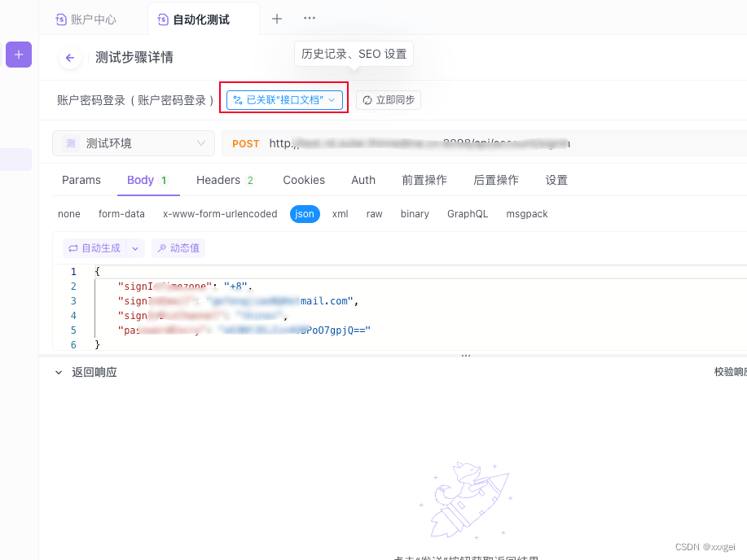The height and width of the screenshot is (560, 747).
Task: Open the Auth tab
Action: [363, 180]
